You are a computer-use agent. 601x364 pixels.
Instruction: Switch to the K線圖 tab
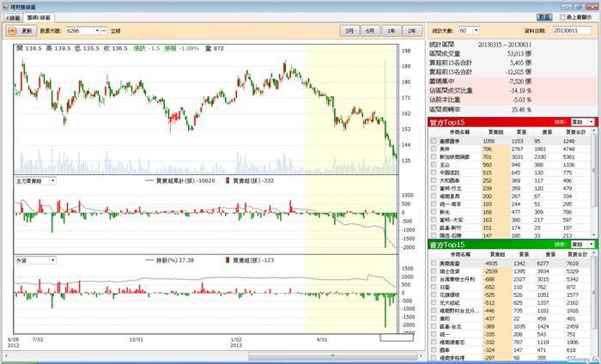click(x=13, y=18)
